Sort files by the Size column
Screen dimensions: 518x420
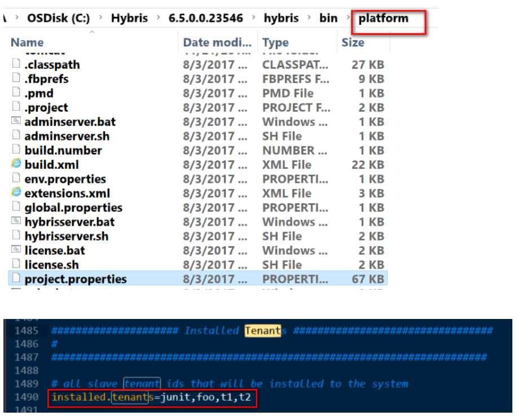coord(353,42)
